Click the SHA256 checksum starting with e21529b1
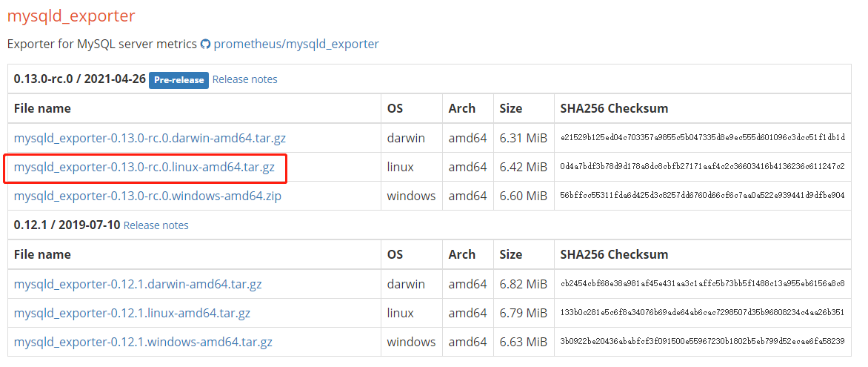Screen dimensions: 868x367 pyautogui.click(x=703, y=138)
